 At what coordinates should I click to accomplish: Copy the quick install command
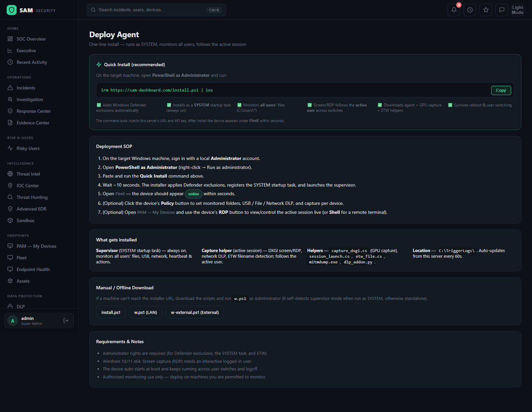click(501, 90)
